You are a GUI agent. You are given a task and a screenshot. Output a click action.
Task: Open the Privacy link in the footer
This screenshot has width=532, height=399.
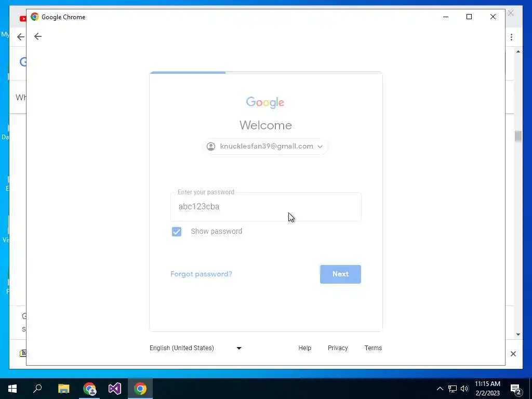[x=338, y=348]
